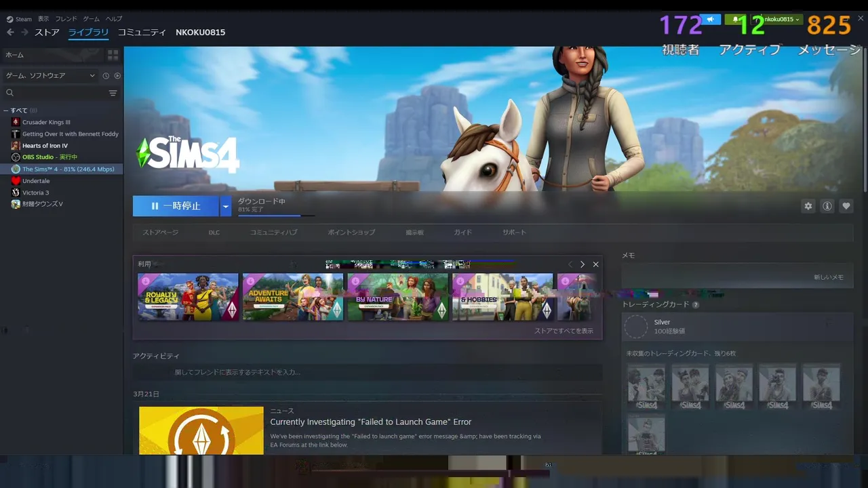Switch library to grid view icon
868x488 pixels.
[x=113, y=55]
